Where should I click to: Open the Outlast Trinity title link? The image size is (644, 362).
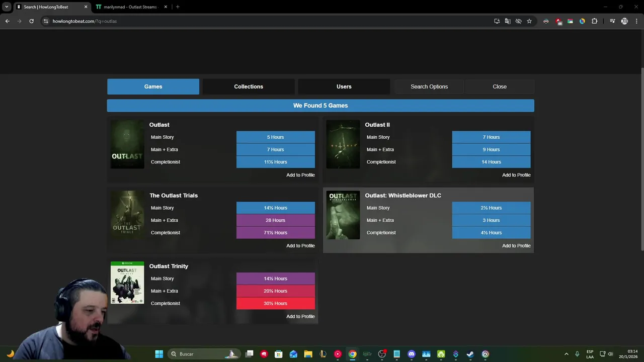point(169,266)
